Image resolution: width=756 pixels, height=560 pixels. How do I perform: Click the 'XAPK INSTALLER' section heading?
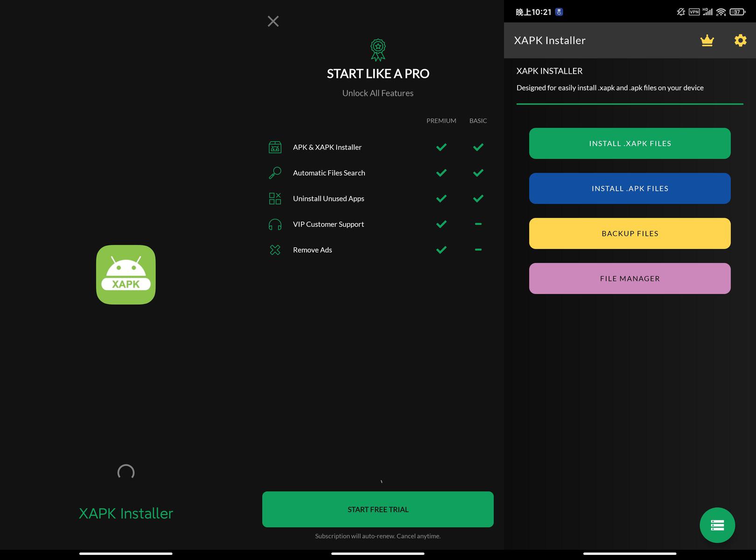click(x=550, y=71)
